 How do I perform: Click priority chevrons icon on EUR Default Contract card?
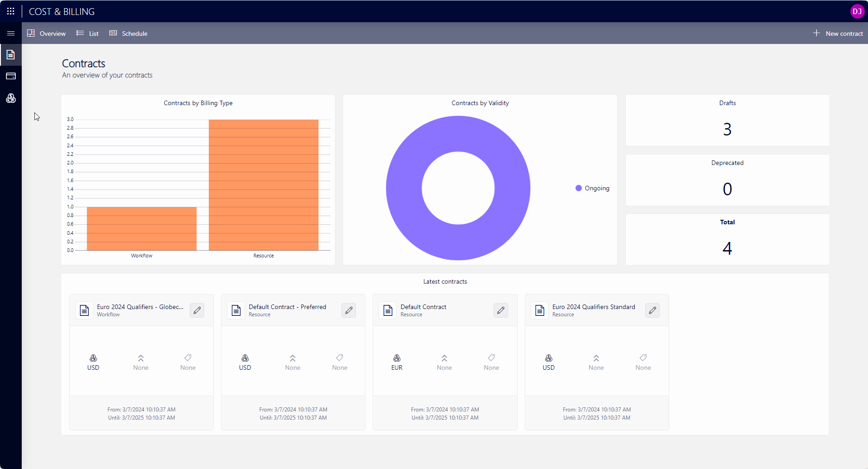445,358
